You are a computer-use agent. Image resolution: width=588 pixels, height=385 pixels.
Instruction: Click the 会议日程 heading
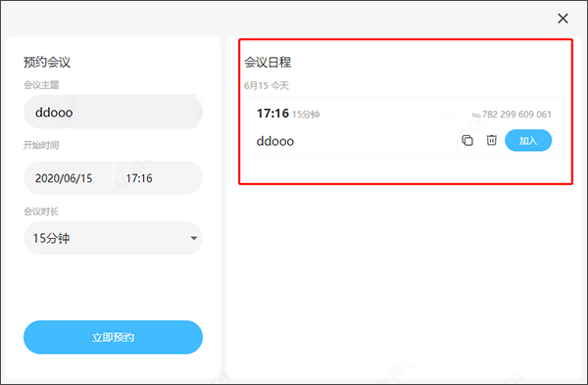[268, 62]
